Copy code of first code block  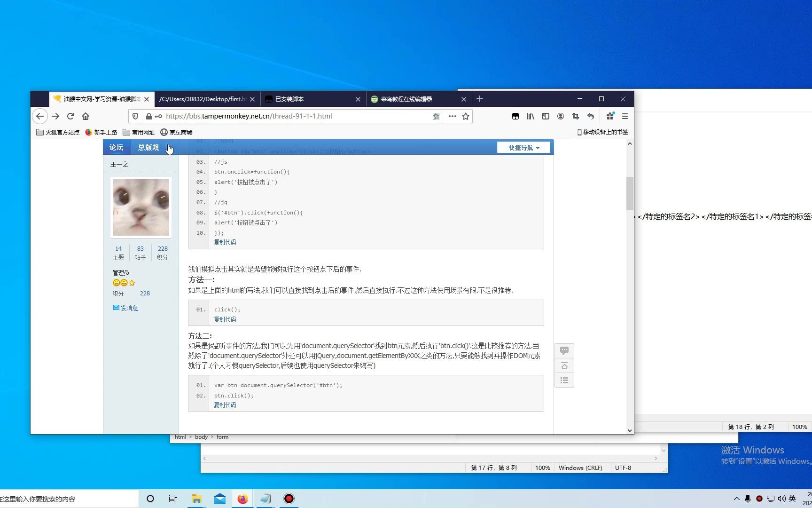(225, 242)
